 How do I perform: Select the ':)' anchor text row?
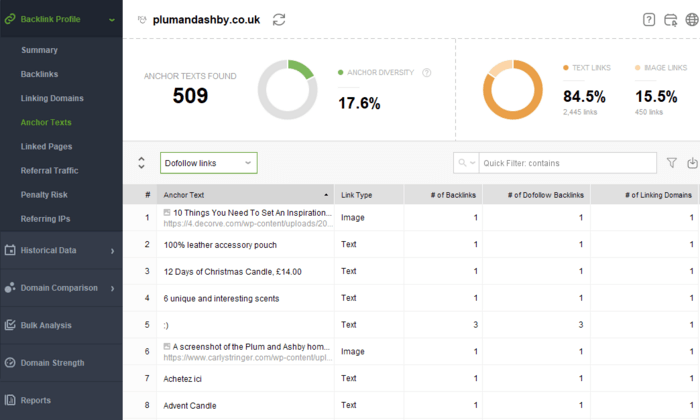(411, 324)
